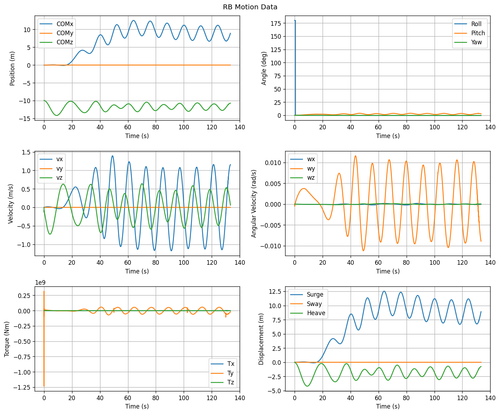Click the 12.5 tick on Displacement axis

(x=274, y=292)
